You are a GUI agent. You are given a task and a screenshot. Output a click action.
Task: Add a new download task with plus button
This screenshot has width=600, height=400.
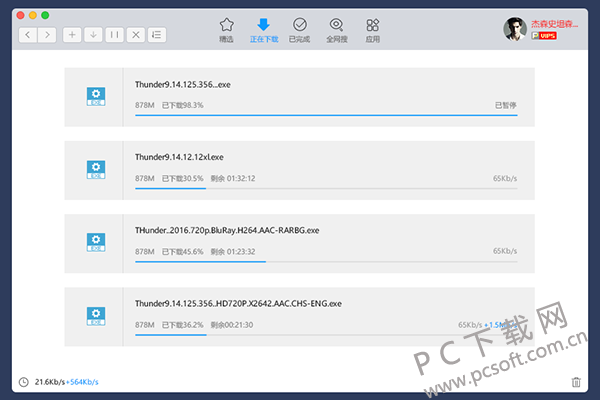coord(72,35)
